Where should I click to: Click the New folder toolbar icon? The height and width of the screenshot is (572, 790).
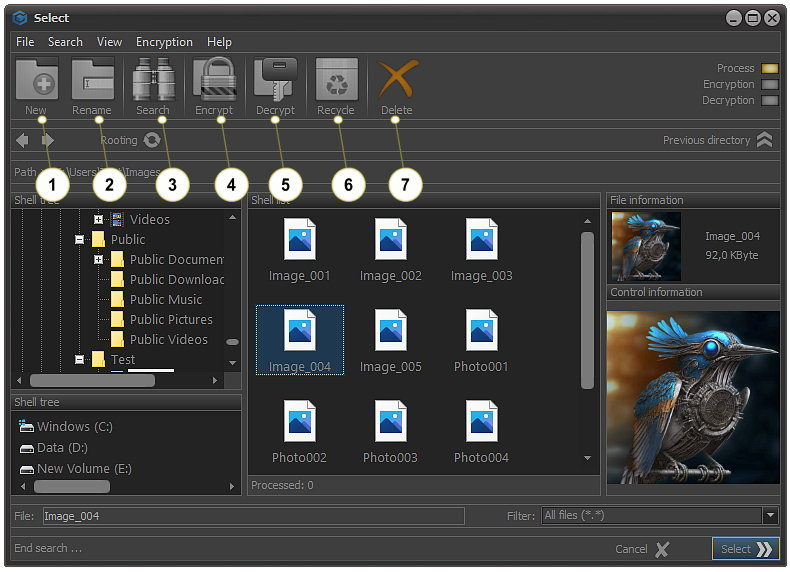point(37,79)
